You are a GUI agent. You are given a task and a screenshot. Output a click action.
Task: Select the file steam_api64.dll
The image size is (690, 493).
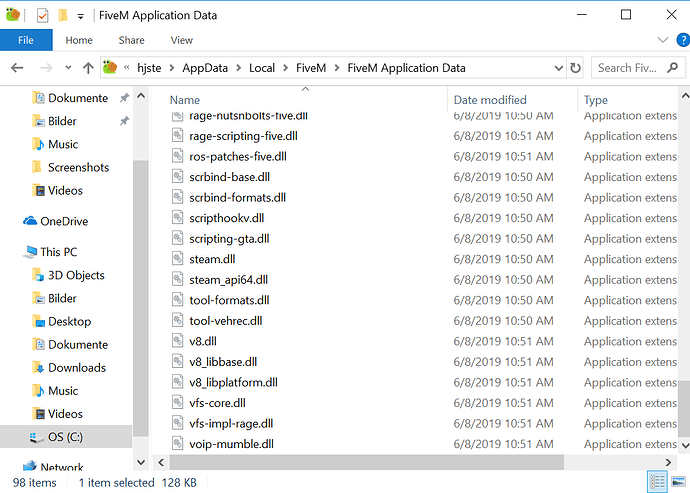(228, 280)
